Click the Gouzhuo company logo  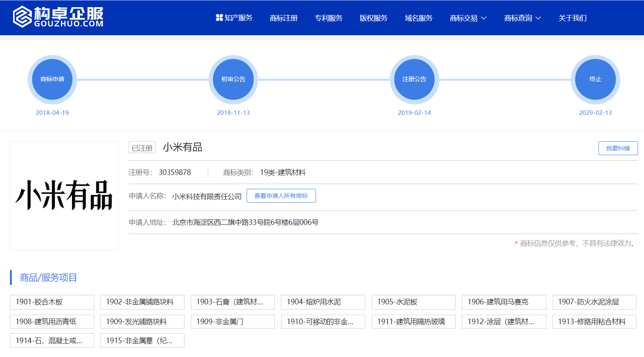[58, 17]
